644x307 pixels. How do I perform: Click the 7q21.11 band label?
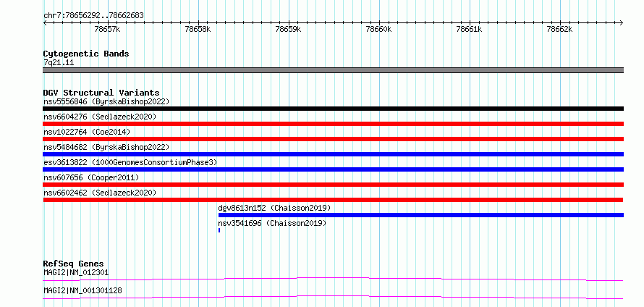pyautogui.click(x=59, y=63)
